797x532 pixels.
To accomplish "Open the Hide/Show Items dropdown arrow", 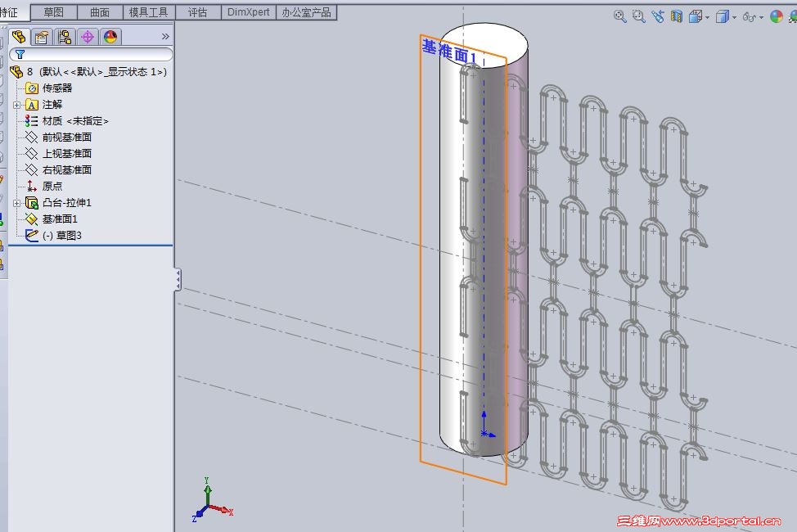I will tap(762, 18).
